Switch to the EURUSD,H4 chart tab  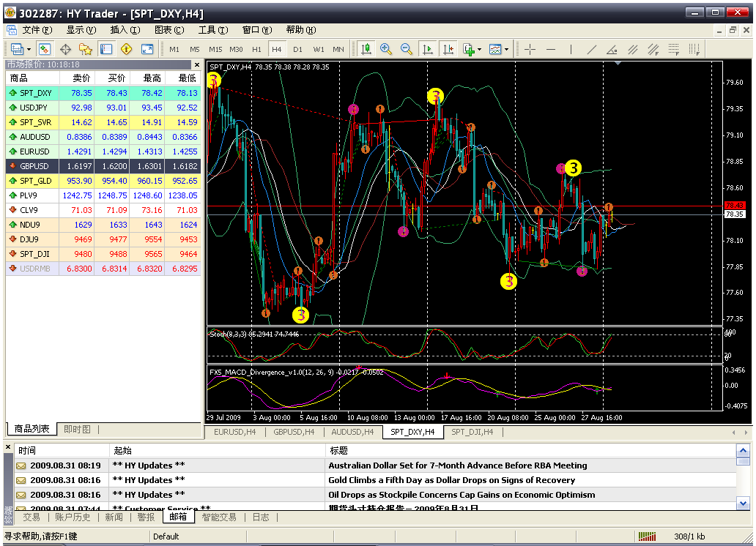[235, 432]
